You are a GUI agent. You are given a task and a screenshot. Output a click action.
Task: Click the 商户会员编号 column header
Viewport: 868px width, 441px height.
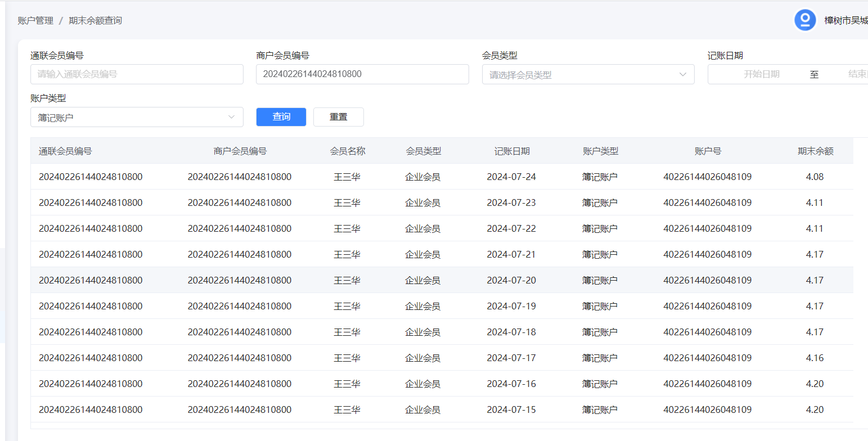pos(240,151)
